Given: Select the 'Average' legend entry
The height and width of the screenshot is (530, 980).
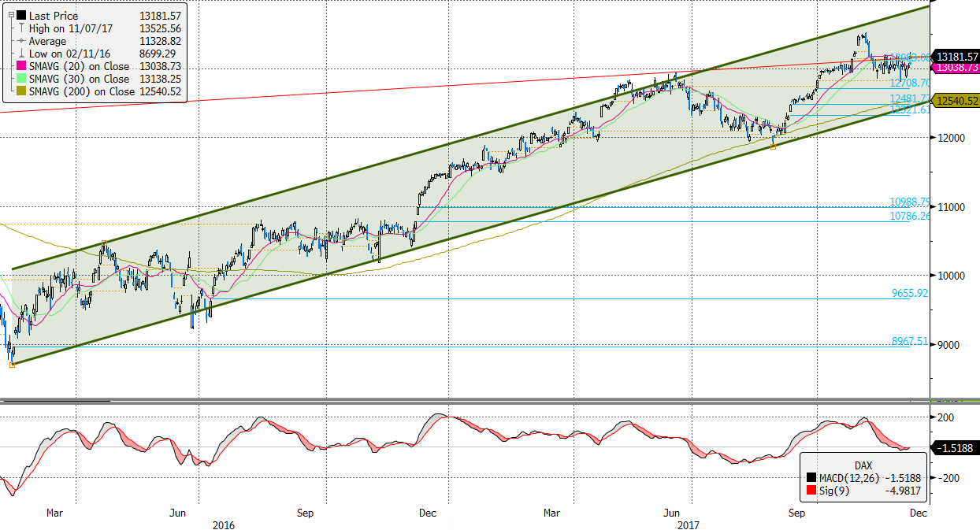Looking at the screenshot, I should coord(48,41).
